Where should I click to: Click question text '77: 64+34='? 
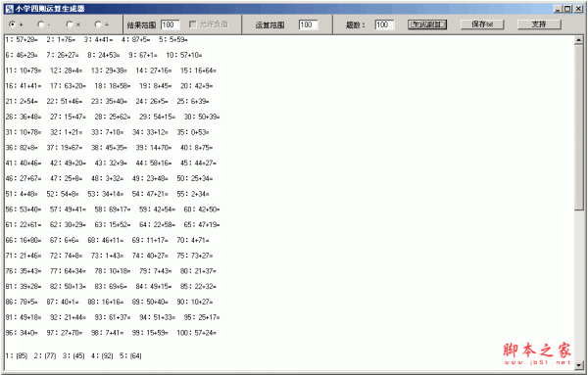click(68, 271)
